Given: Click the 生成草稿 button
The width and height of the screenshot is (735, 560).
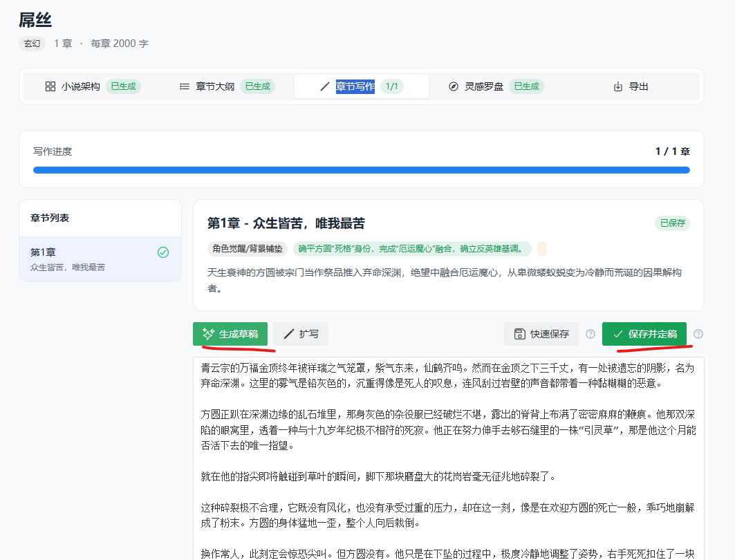Looking at the screenshot, I should [230, 334].
